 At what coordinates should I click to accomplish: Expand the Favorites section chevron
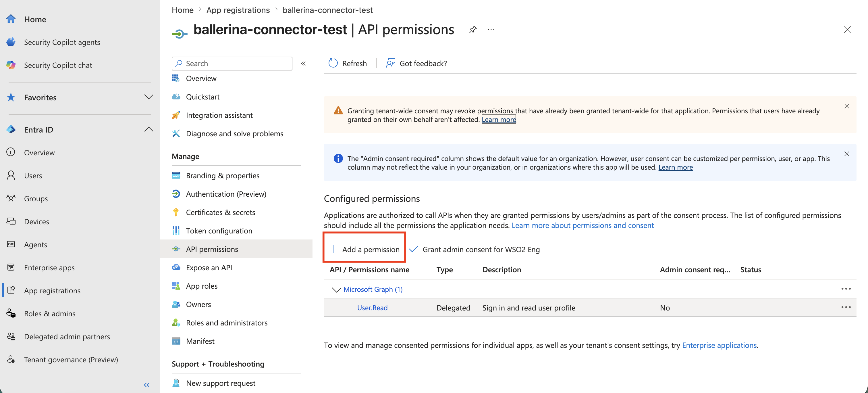coord(148,97)
